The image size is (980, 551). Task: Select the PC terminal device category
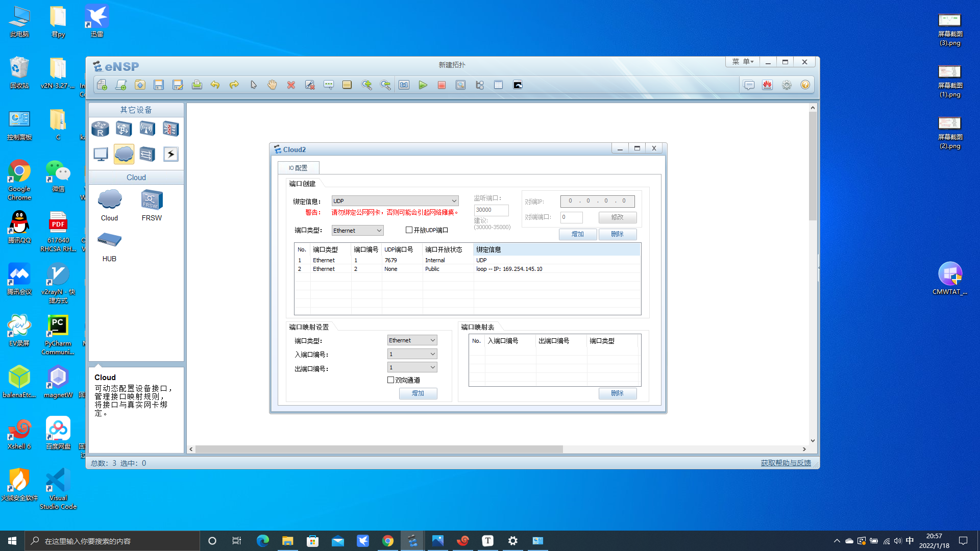pos(101,154)
